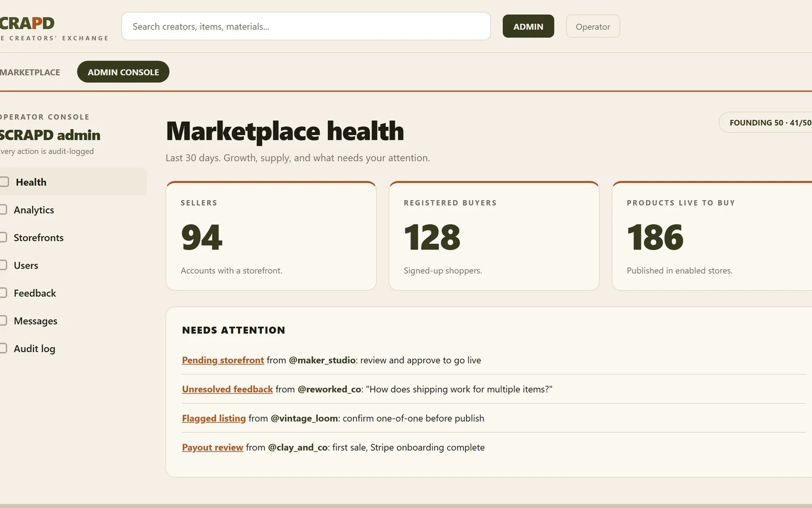
Task: Click the @vintage_loom username
Action: click(304, 418)
